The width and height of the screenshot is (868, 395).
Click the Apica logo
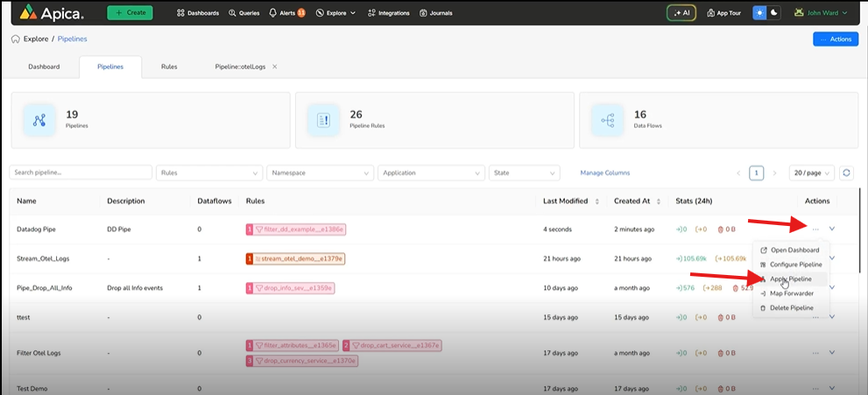53,13
